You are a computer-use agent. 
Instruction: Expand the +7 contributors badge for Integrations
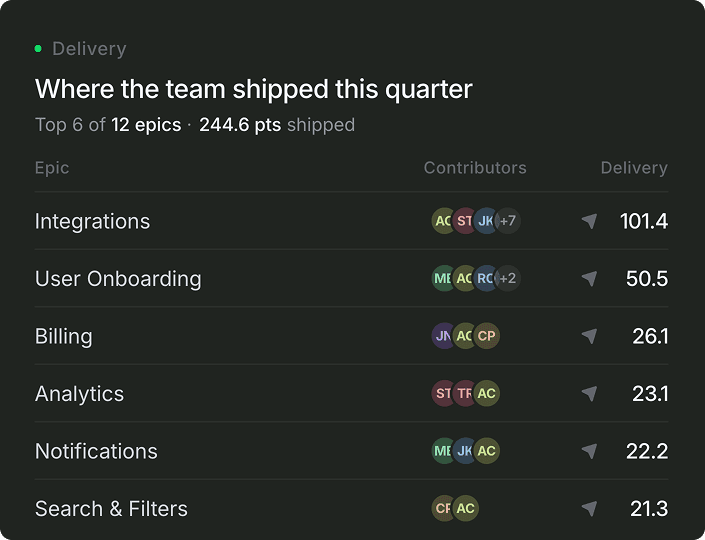coord(508,221)
